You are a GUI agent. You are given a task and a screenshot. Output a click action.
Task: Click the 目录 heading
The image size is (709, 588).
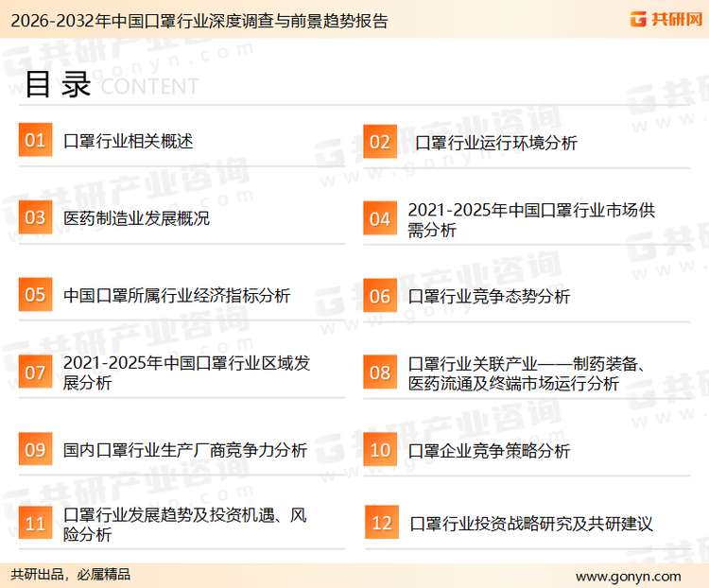pyautogui.click(x=58, y=84)
